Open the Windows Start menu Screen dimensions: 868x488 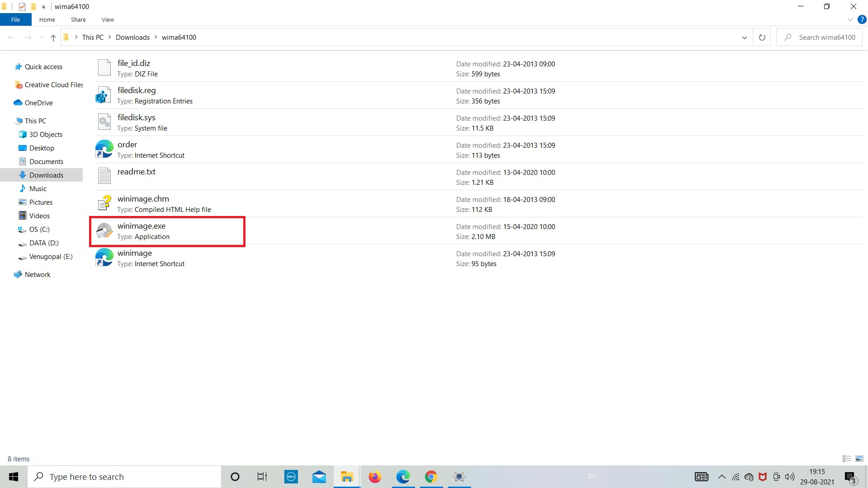(14, 477)
